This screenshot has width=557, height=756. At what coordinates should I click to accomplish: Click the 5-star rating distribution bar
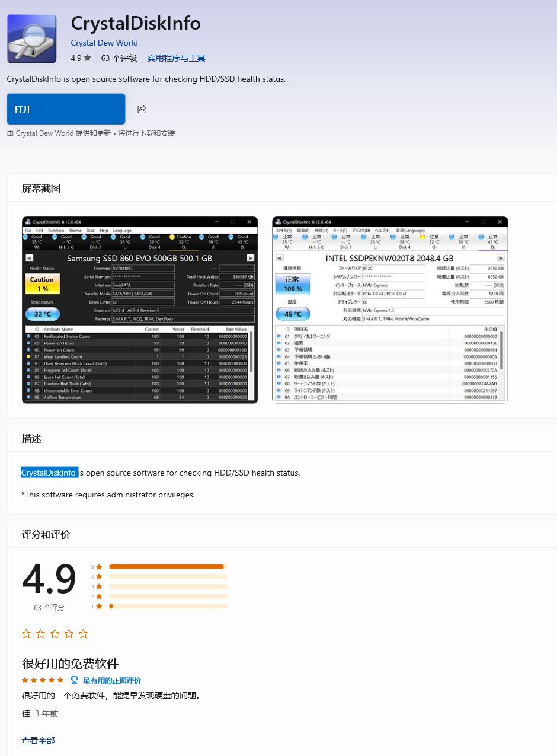pos(168,566)
